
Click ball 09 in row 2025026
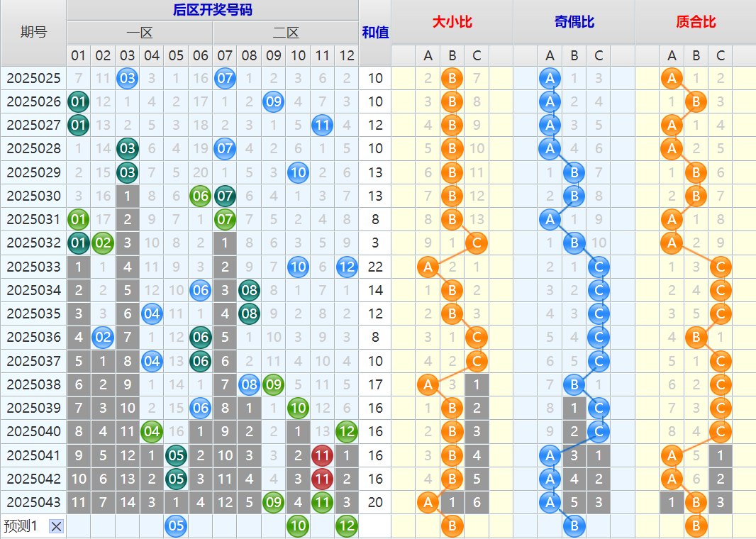pyautogui.click(x=273, y=101)
